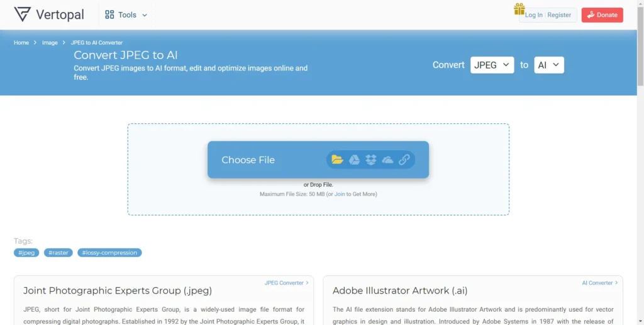Viewport: 644px width, 325px height.
Task: Select the #lossy-compression tag
Action: click(109, 253)
